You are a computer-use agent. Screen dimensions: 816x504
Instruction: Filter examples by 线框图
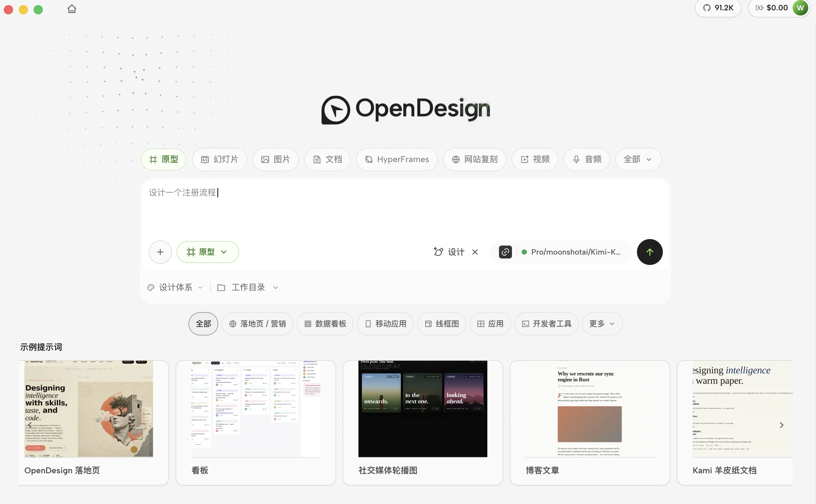click(x=441, y=324)
